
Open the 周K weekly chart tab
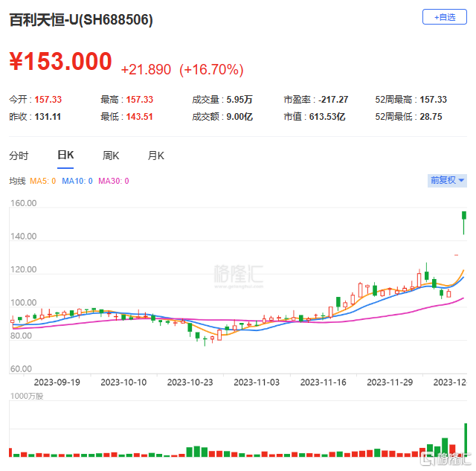coord(111,156)
